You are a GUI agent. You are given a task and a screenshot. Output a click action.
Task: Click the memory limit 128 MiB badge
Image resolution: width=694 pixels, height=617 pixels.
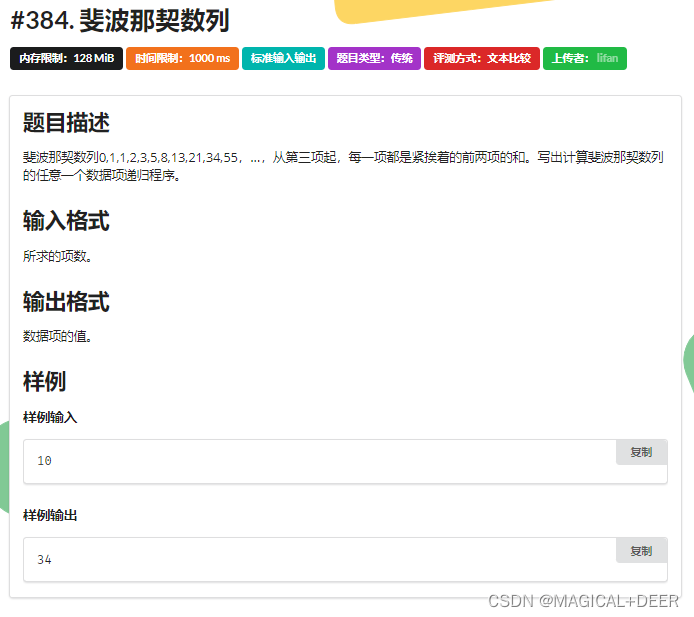[x=66, y=58]
